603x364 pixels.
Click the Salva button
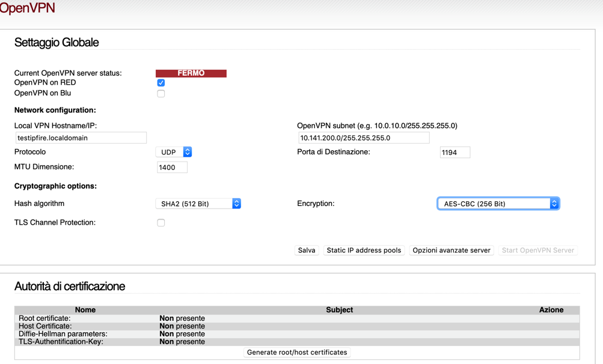(307, 250)
